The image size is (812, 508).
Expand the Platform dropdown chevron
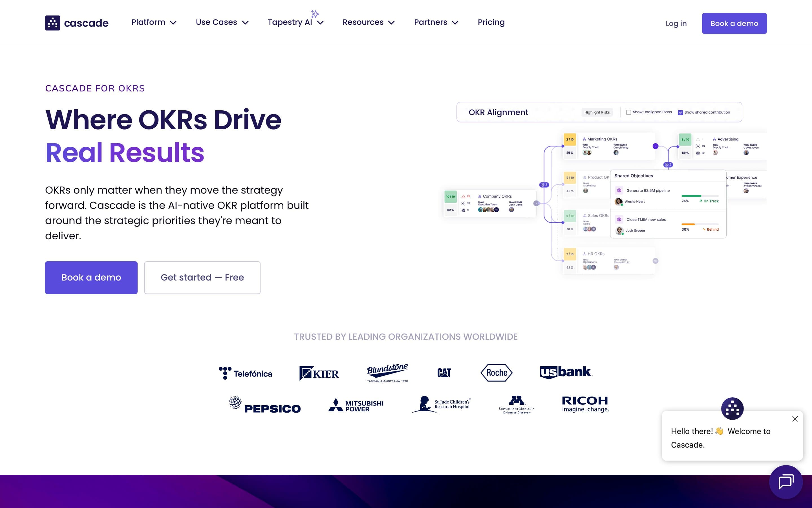(x=173, y=23)
